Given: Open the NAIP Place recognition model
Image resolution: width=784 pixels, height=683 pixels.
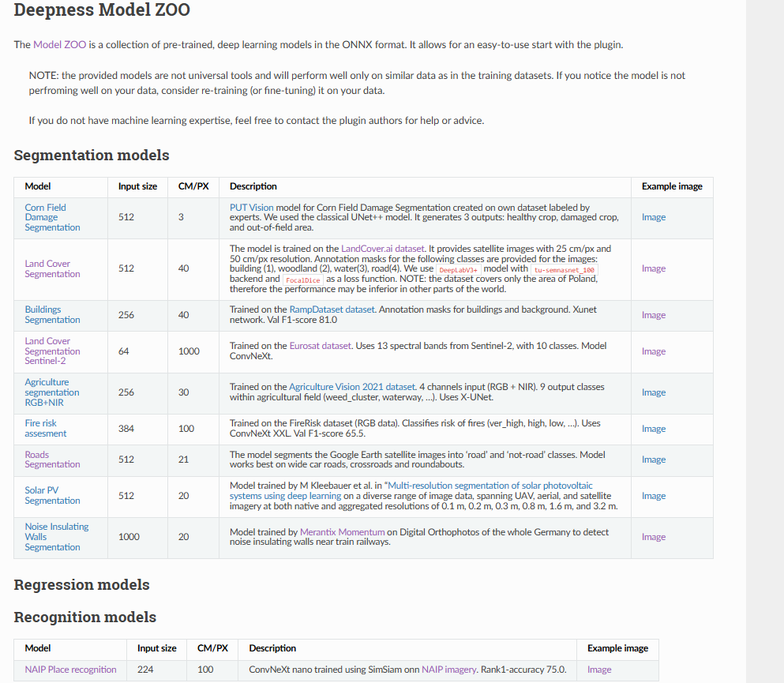Looking at the screenshot, I should point(70,669).
